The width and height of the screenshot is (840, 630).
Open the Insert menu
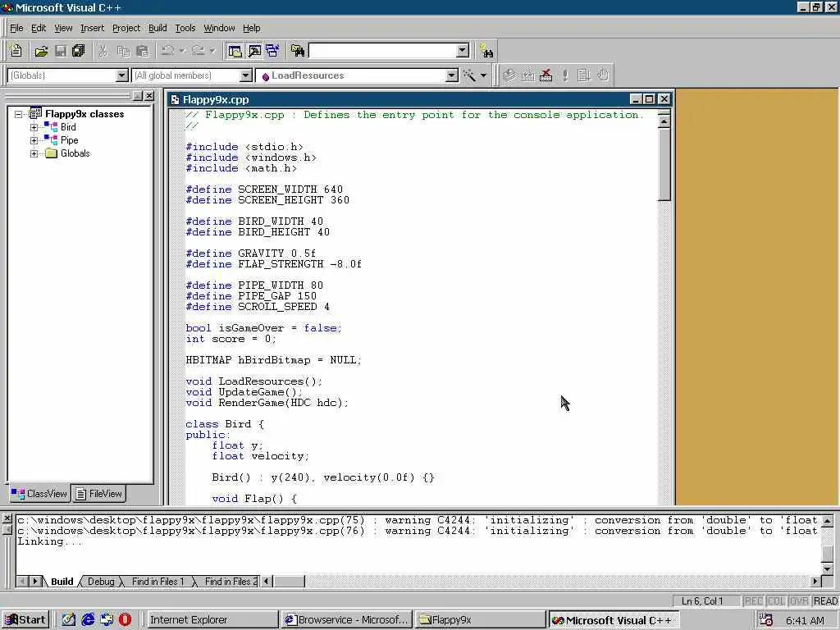(92, 28)
